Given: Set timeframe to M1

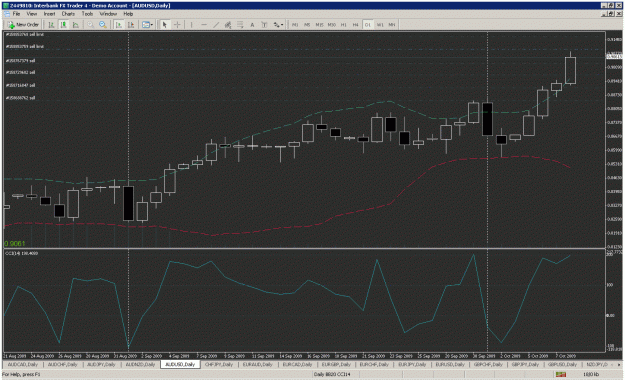Looking at the screenshot, I should 295,25.
